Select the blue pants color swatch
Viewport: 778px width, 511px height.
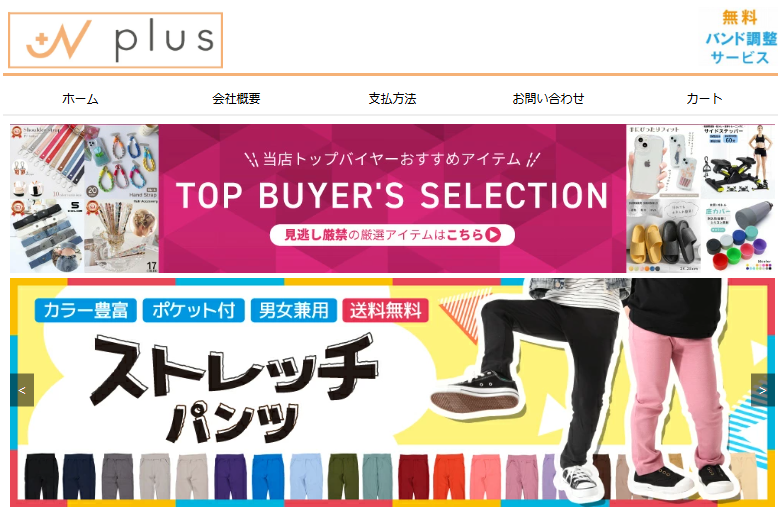tap(268, 476)
